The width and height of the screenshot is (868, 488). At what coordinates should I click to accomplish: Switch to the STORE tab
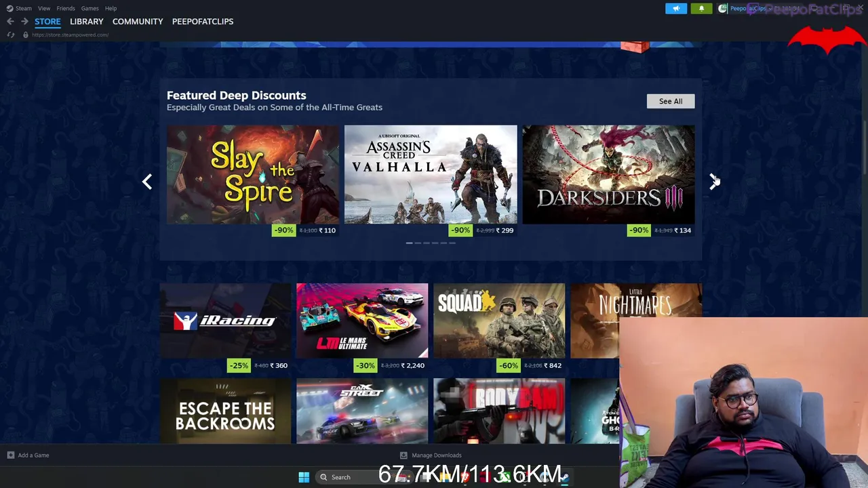pos(47,22)
